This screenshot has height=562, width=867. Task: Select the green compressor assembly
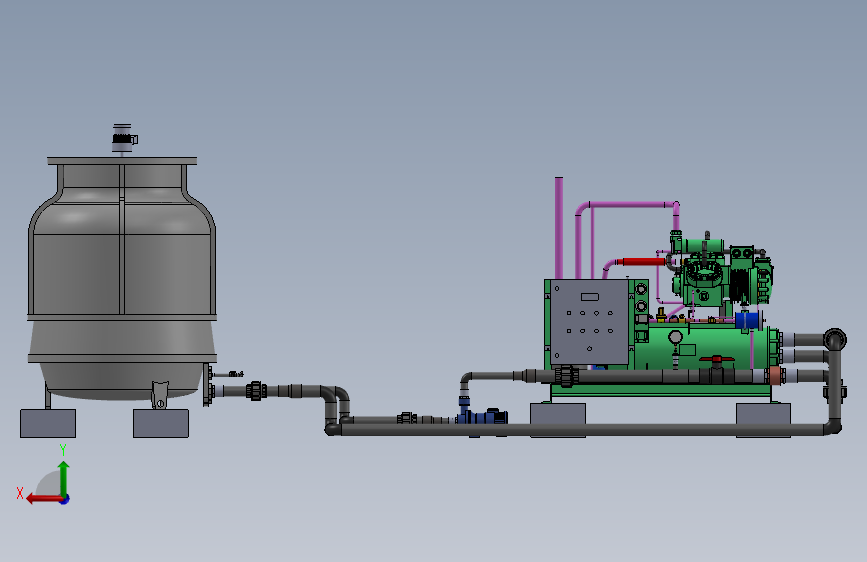pyautogui.click(x=722, y=274)
